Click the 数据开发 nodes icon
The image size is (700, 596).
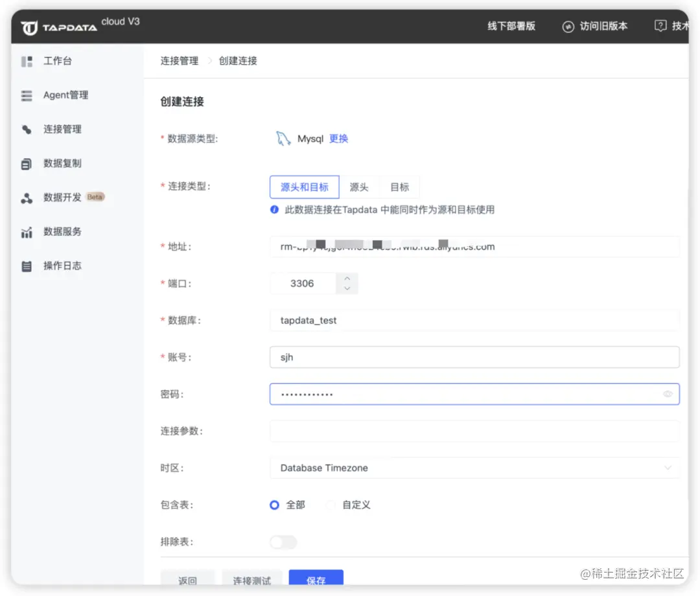tap(27, 198)
